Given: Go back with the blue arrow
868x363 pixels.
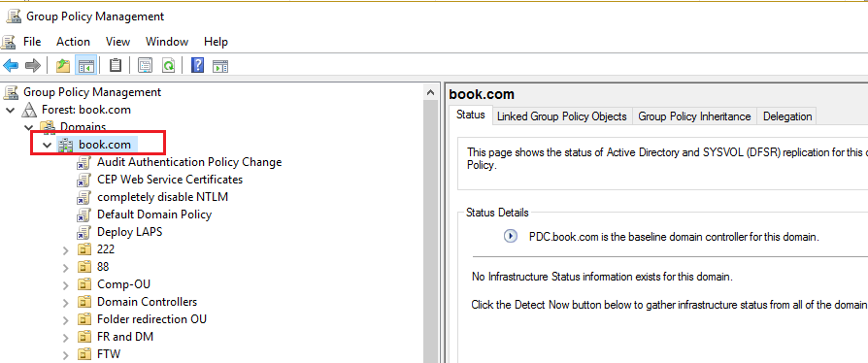Looking at the screenshot, I should [11, 66].
